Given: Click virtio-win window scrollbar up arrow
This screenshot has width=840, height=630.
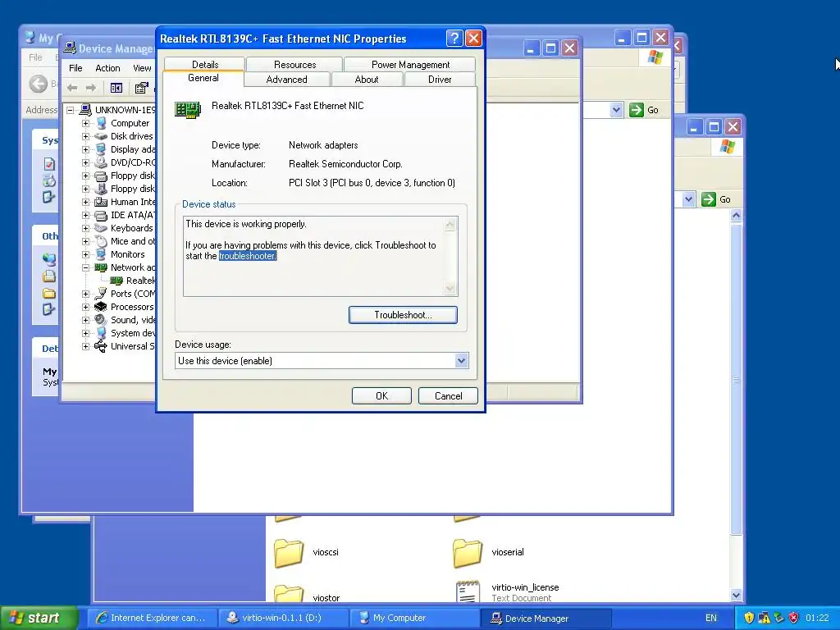Looking at the screenshot, I should click(x=736, y=216).
